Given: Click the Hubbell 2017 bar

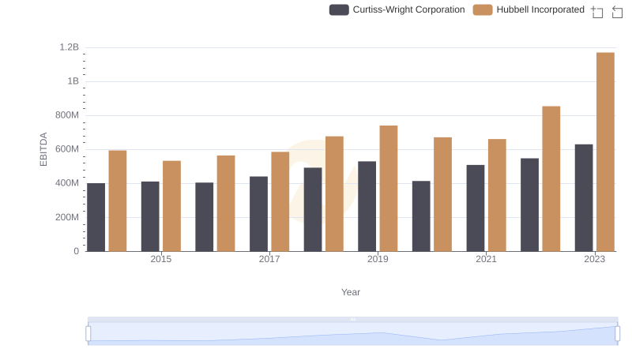Looking at the screenshot, I should (280, 201).
